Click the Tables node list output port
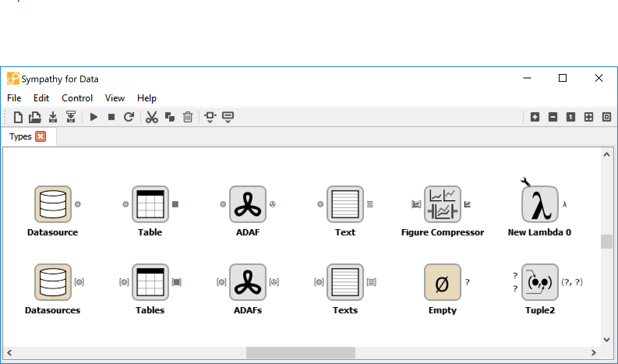618x364 pixels. click(177, 282)
